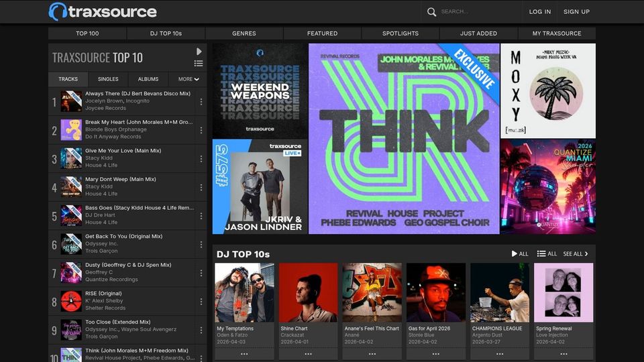Open the FEATURED menu
This screenshot has width=644, height=362.
click(323, 34)
